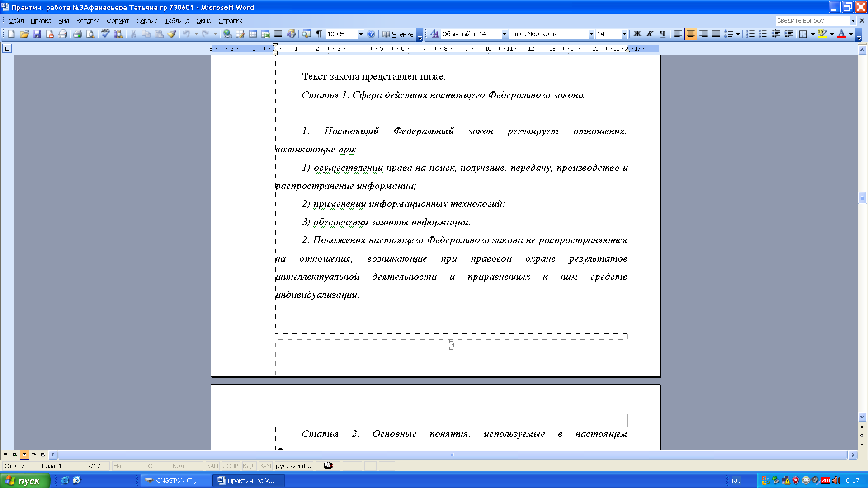The image size is (868, 488).
Task: Open the Вставка menu
Action: pos(88,21)
